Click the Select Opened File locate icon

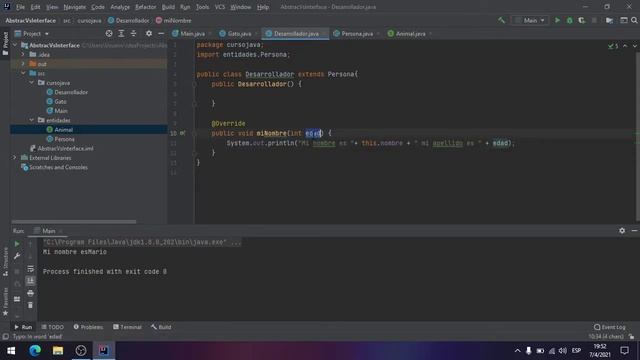point(109,33)
